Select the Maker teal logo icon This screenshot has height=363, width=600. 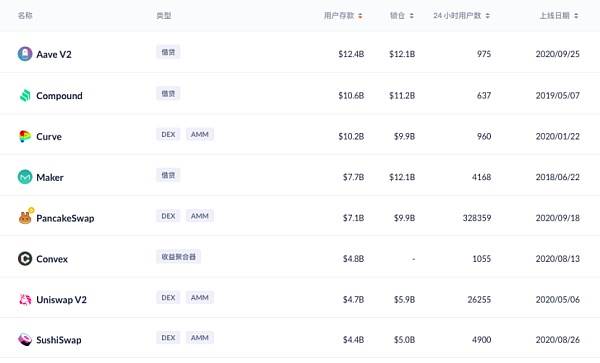tap(25, 177)
